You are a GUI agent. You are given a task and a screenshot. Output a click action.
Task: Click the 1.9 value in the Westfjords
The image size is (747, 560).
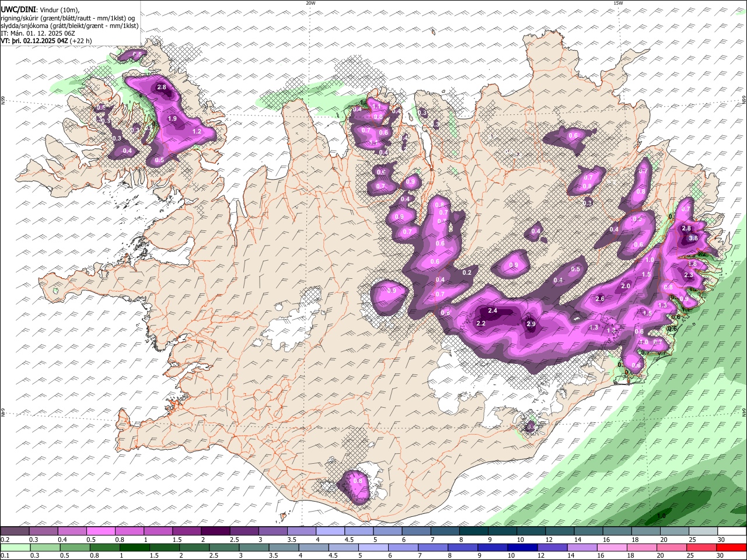click(x=172, y=118)
